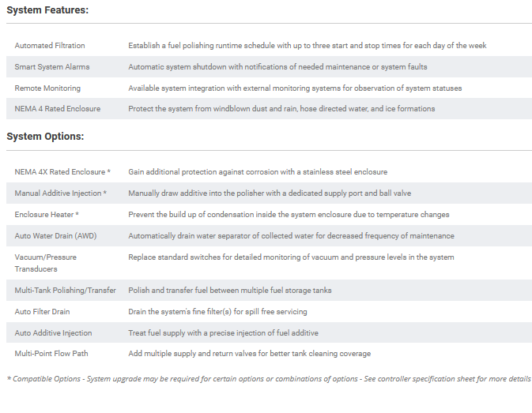
Task: Click the Manual Additive Injection option label
Action: (61, 193)
